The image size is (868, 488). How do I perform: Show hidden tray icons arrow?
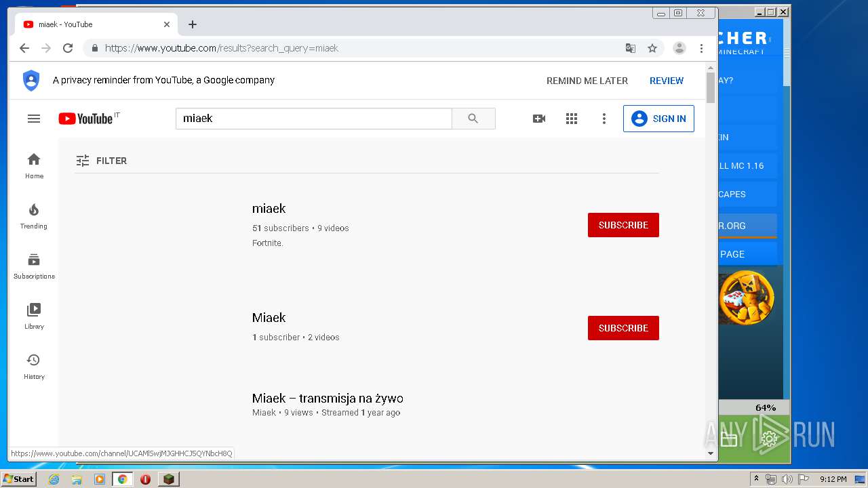click(x=756, y=479)
